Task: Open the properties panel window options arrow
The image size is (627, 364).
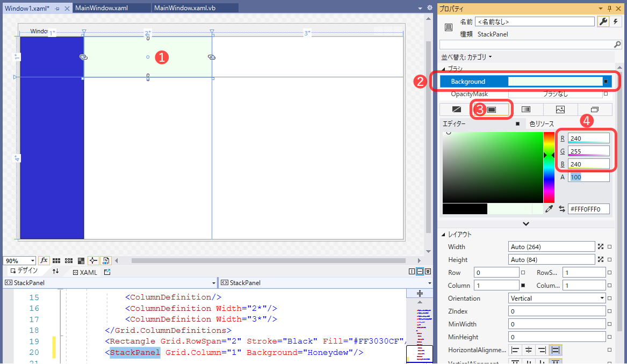Action: point(601,9)
